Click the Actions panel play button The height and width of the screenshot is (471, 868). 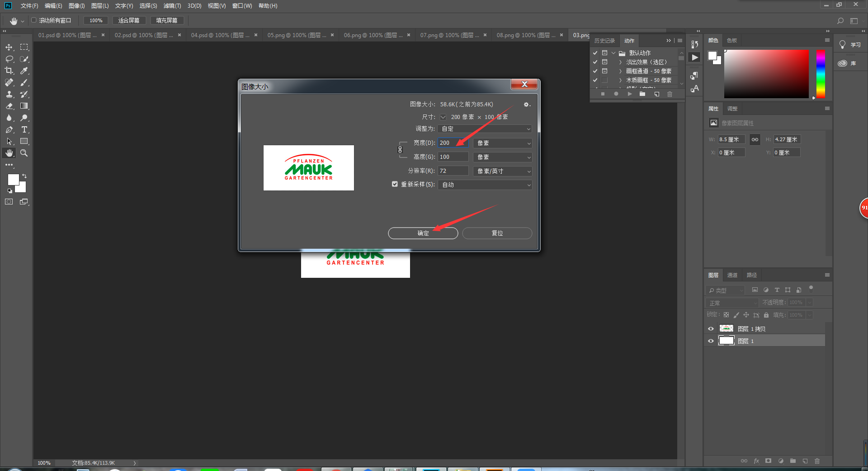629,94
